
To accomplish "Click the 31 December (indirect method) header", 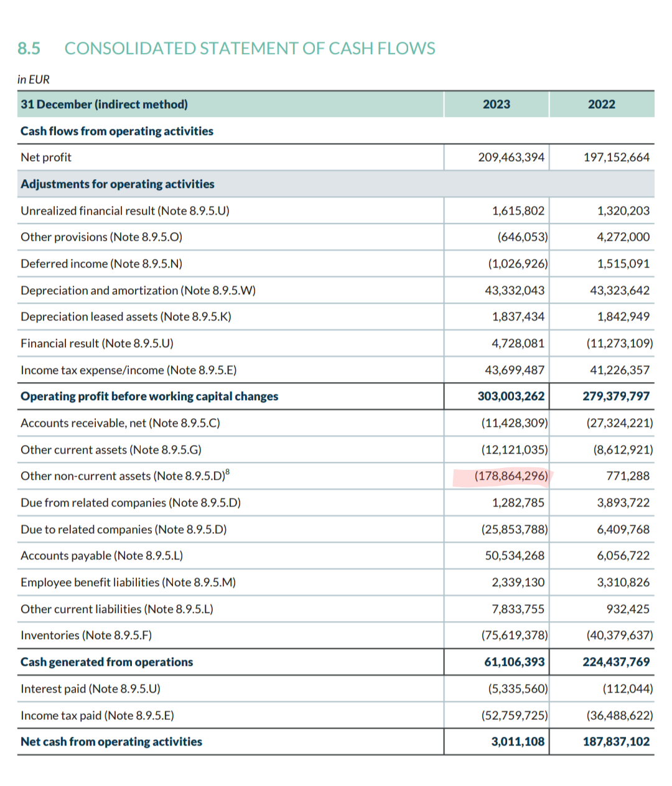I will [x=105, y=105].
